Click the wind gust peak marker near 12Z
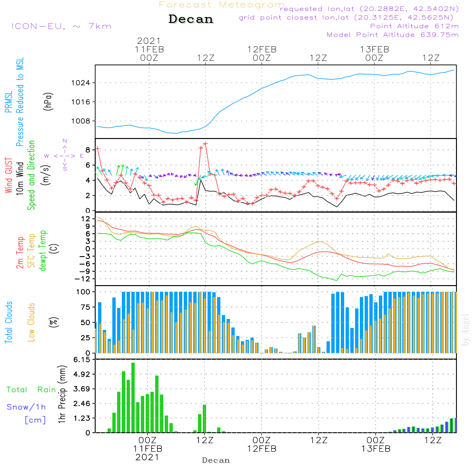 (206, 143)
